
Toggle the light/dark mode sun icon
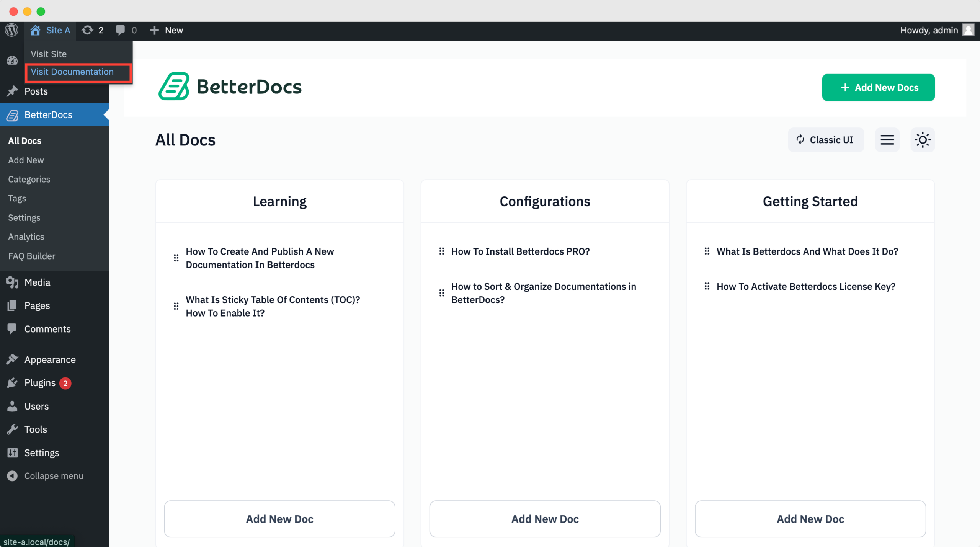coord(922,139)
